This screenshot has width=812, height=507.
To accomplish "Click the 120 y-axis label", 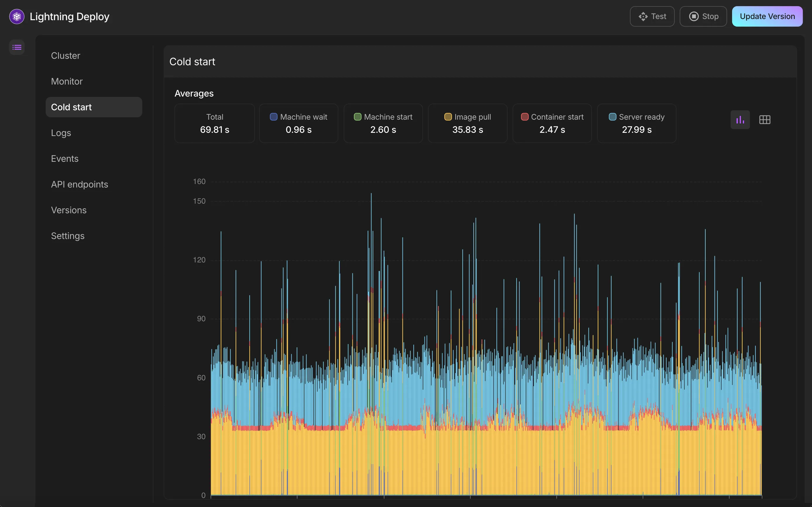I will pos(199,260).
